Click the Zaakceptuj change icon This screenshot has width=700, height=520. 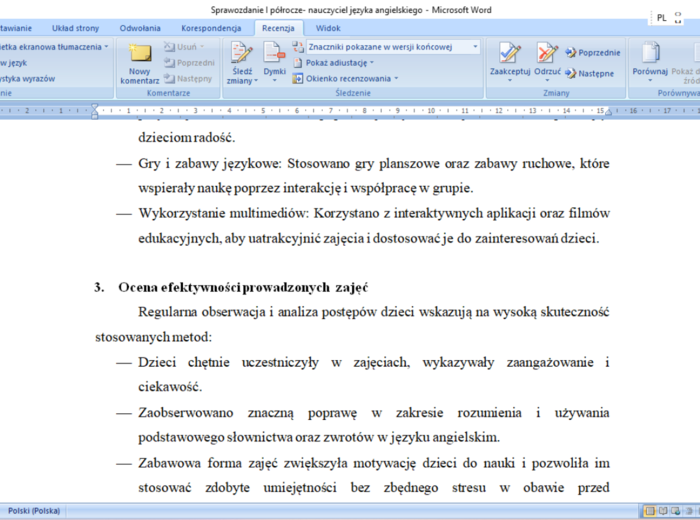pyautogui.click(x=510, y=54)
